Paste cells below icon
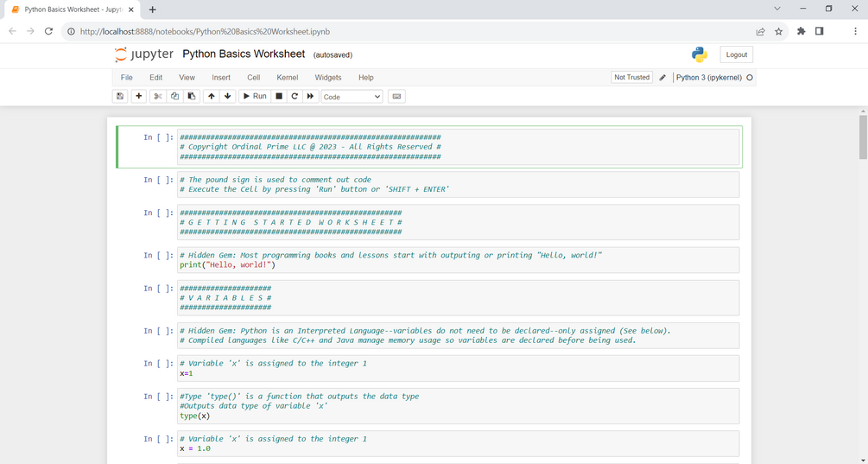The height and width of the screenshot is (464, 868). pos(192,97)
